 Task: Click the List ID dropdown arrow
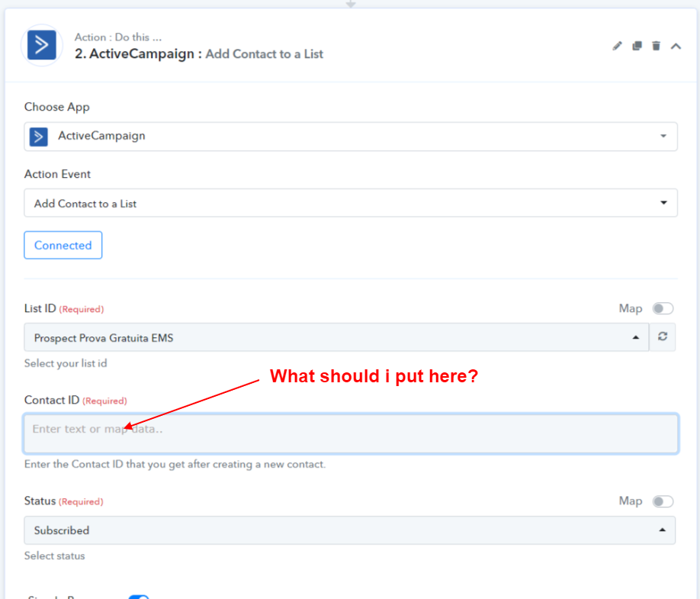pyautogui.click(x=636, y=338)
